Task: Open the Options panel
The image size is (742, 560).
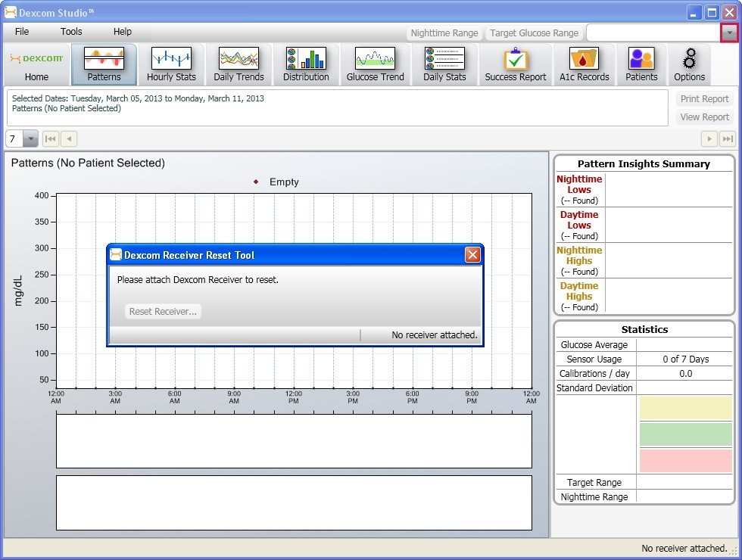Action: pos(689,64)
